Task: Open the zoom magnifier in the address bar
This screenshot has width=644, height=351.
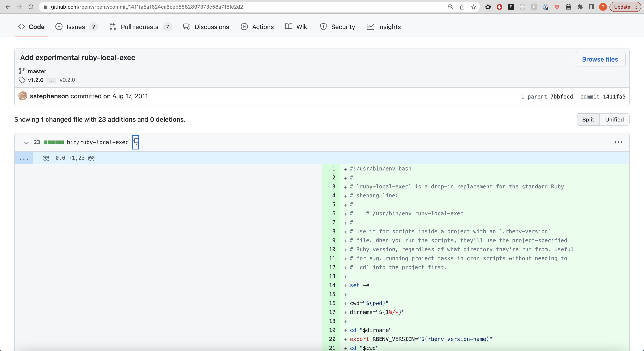Action: [450, 7]
